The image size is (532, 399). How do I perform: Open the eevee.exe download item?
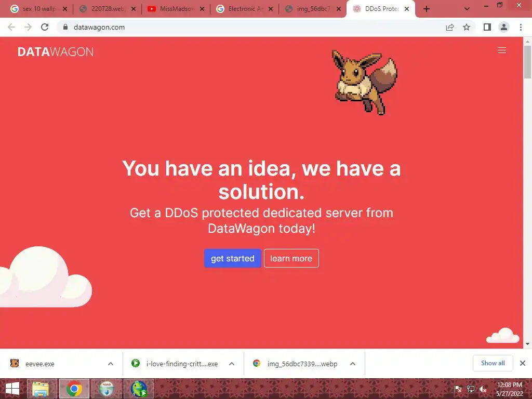point(54,364)
